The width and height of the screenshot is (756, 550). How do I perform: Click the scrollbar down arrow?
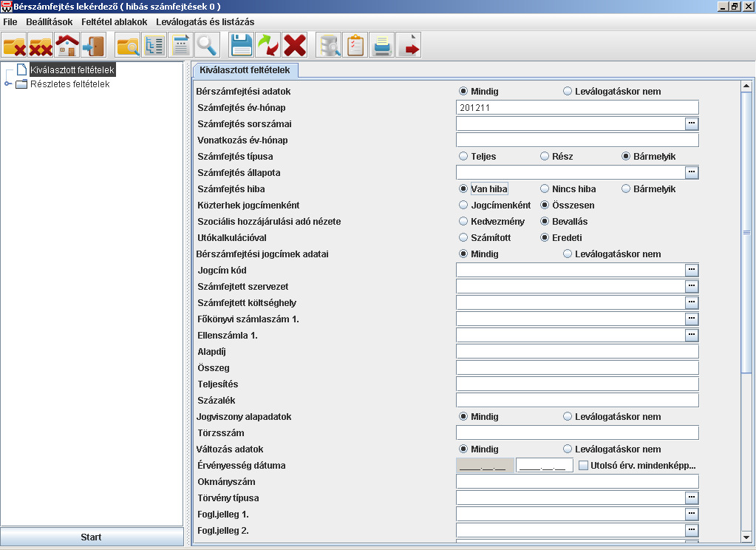(x=746, y=537)
